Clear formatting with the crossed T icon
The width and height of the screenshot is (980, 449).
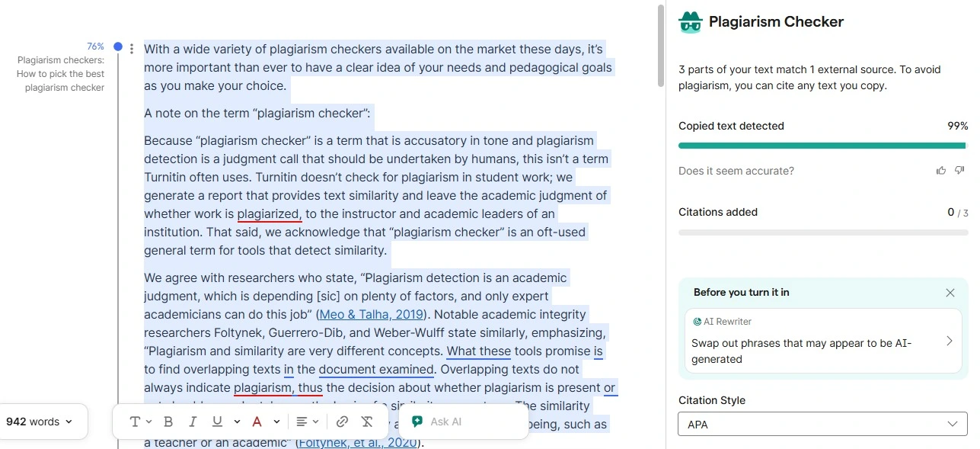(x=367, y=422)
